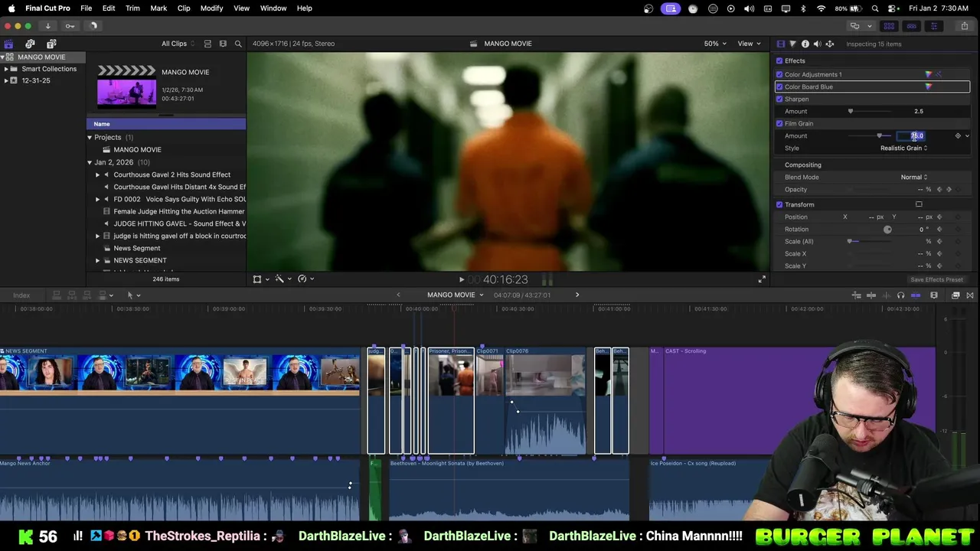Screen dimensions: 980x551
Task: Click the Share export icon in toolbar
Action: coord(965,26)
